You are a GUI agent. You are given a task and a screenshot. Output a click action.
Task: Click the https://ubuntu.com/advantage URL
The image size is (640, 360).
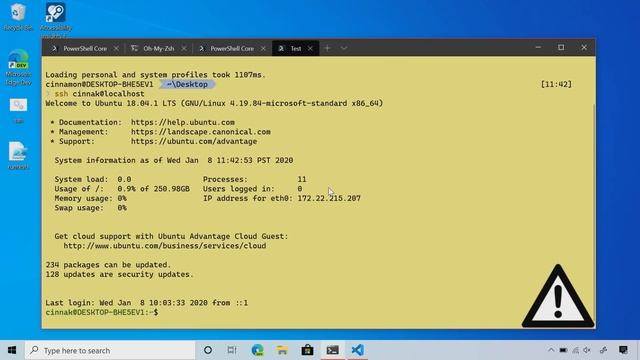tap(194, 141)
